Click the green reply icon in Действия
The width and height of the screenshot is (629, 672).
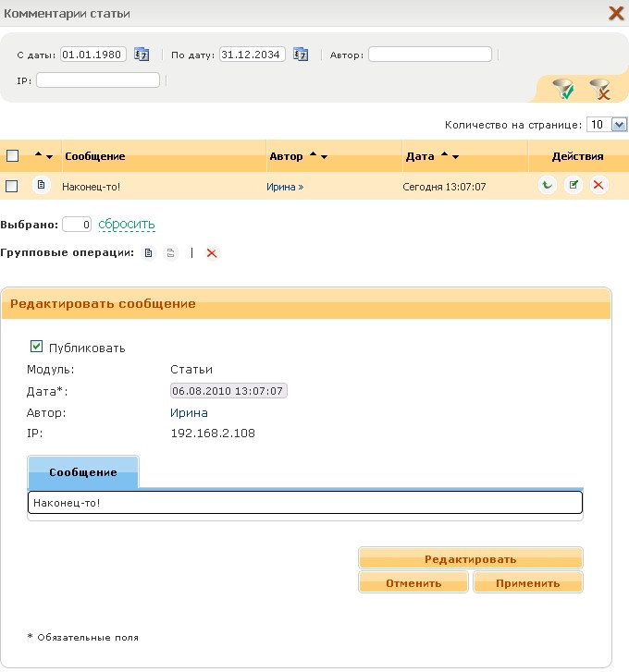547,186
